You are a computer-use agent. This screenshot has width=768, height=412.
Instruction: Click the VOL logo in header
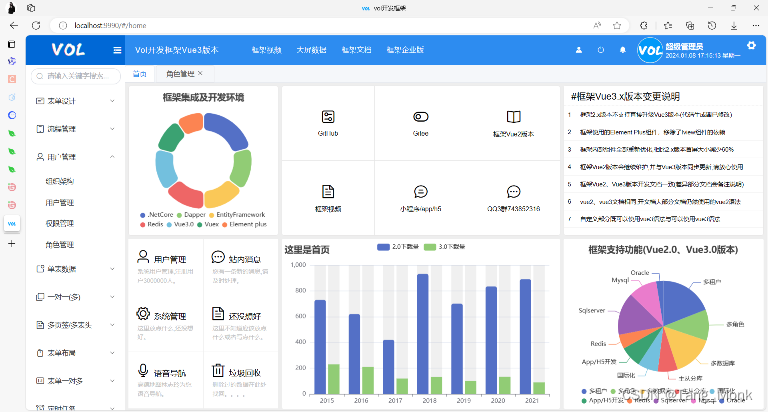click(68, 49)
